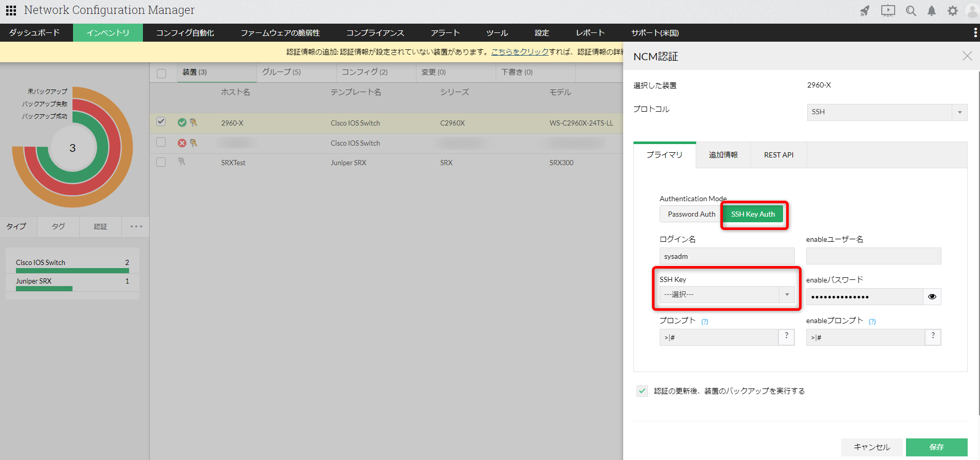Click the search magnifier icon

coord(911,11)
